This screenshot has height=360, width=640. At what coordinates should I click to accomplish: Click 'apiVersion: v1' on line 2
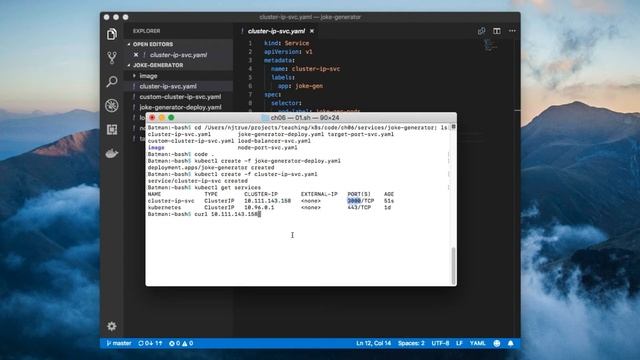coord(288,52)
